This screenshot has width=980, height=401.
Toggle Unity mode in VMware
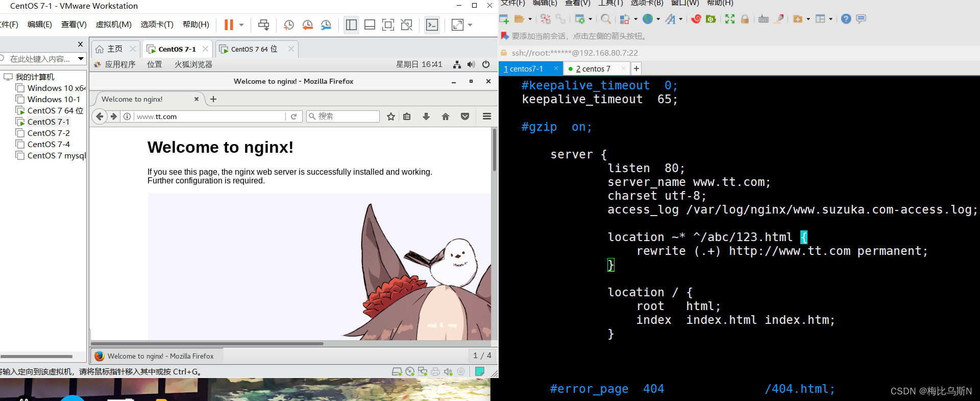407,25
